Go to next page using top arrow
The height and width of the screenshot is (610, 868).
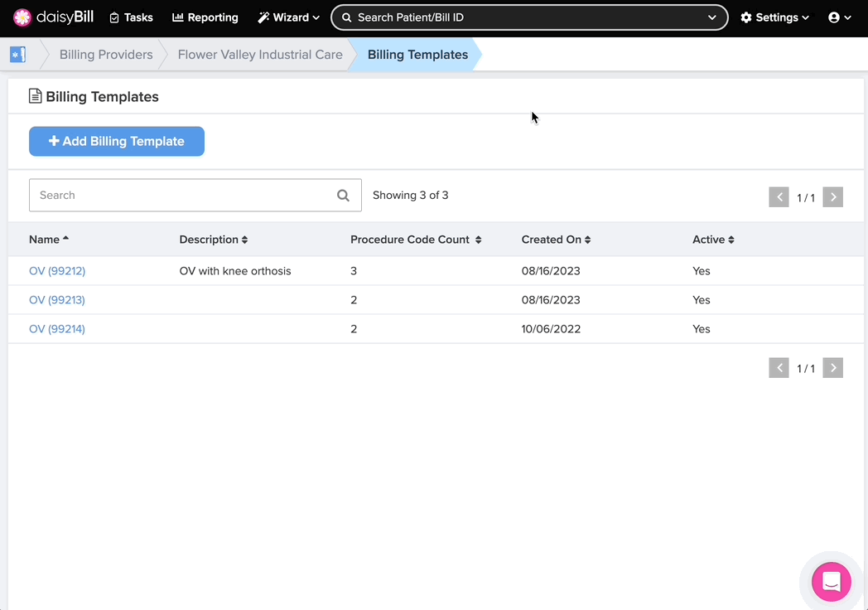(x=832, y=197)
